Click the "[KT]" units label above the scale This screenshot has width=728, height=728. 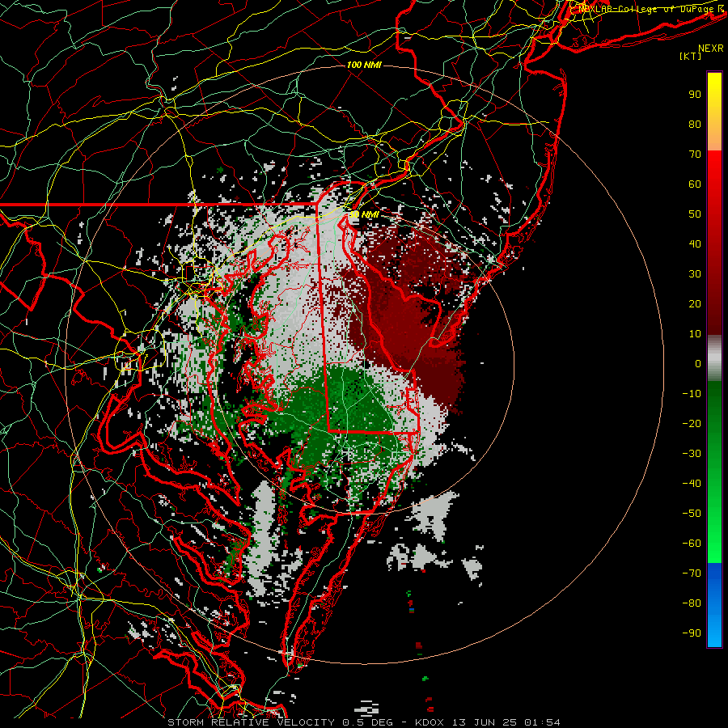pyautogui.click(x=691, y=56)
